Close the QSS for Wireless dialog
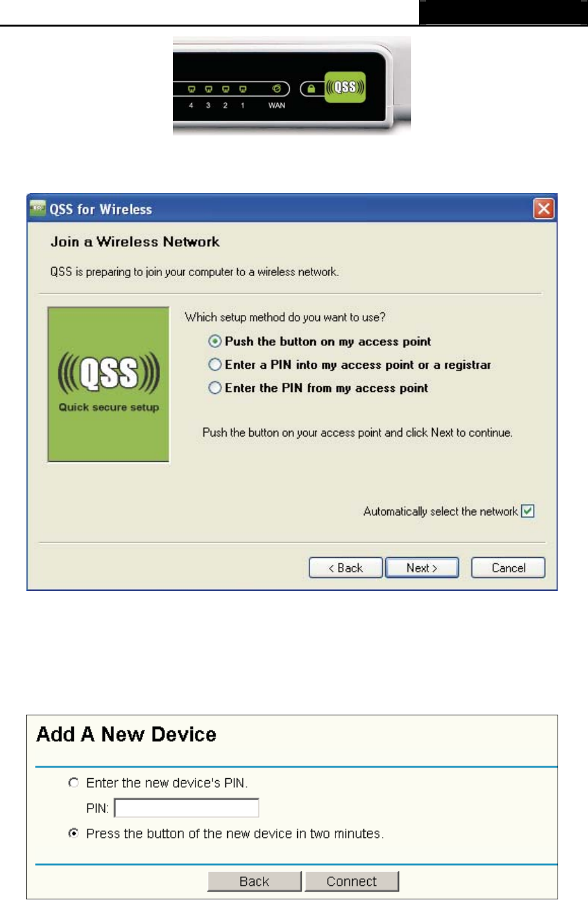Image resolution: width=588 pixels, height=900 pixels. coord(543,209)
